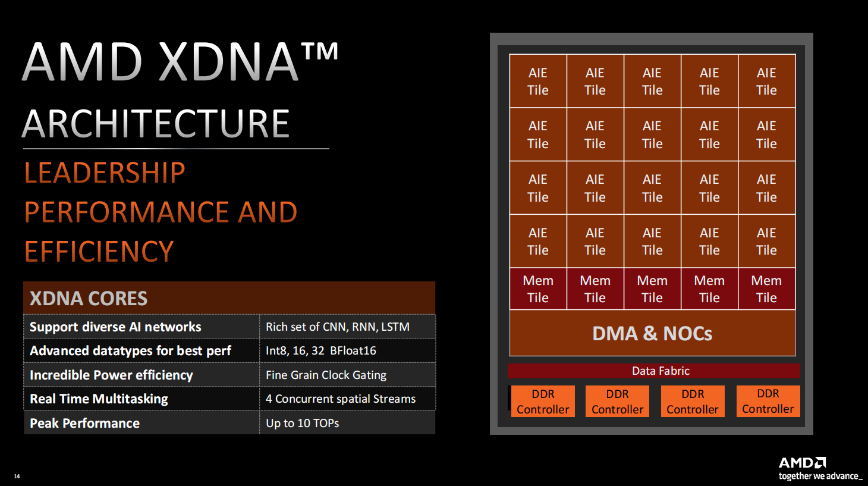Click 'together we advance_' tagline
The width and height of the screenshot is (868, 486).
click(820, 476)
